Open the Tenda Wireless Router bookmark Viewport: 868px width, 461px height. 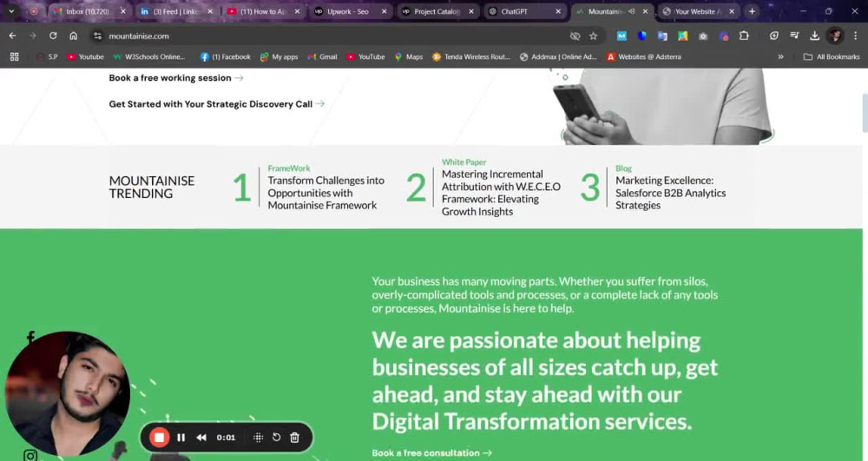point(471,57)
